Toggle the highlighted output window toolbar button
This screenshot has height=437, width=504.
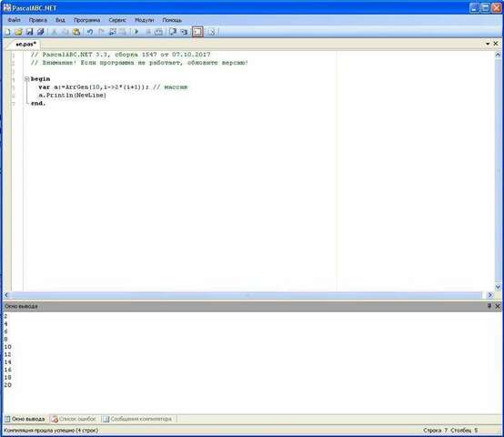pyautogui.click(x=197, y=32)
